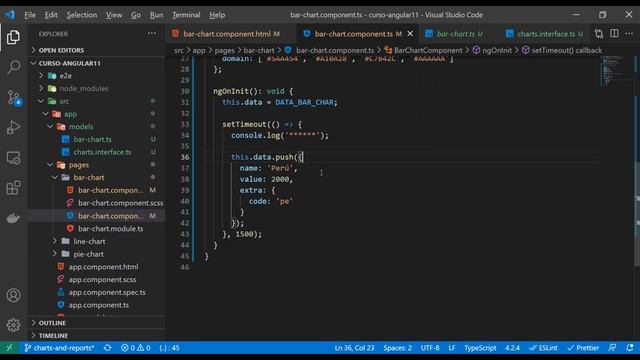Open charts.interface.ts in explorer tree
The width and height of the screenshot is (640, 360).
(96, 152)
